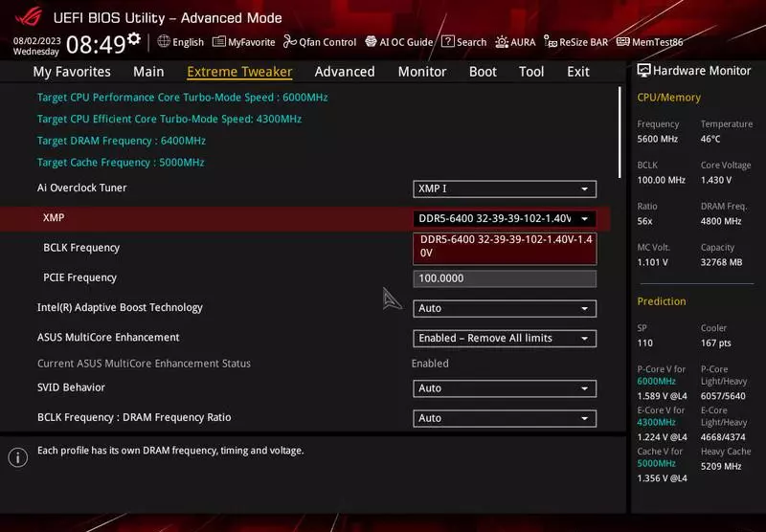Click the 1.430 V core voltage value
Viewport: 766px width, 532px height.
715,180
